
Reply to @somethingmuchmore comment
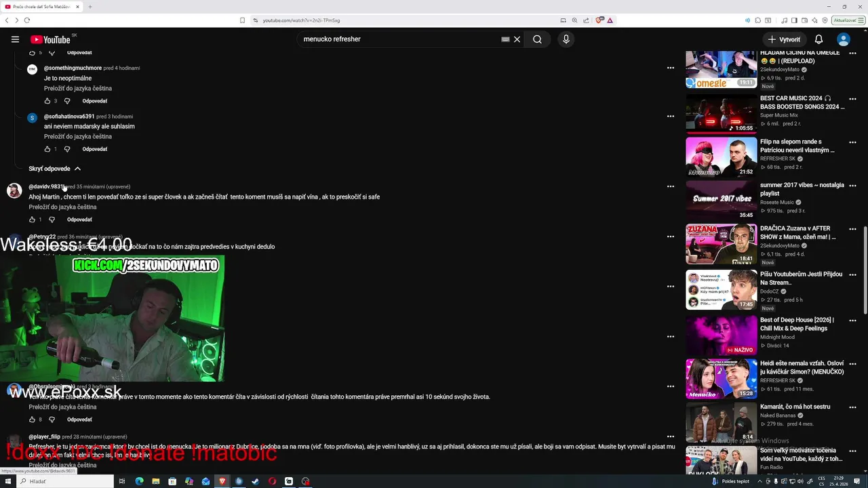pos(95,101)
